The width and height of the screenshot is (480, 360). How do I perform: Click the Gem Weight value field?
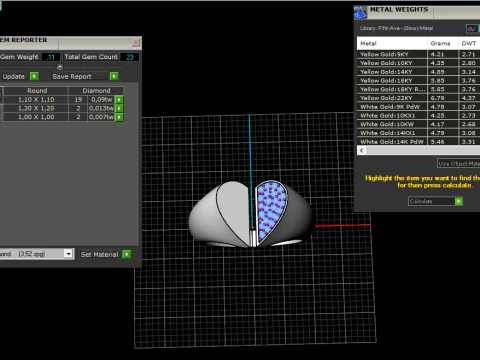point(51,57)
